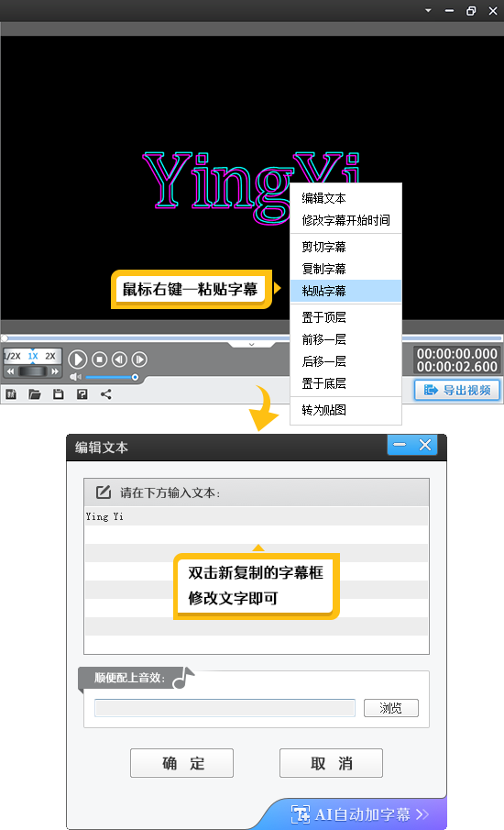The height and width of the screenshot is (830, 504).
Task: Adjust the blue volume slider
Action: (111, 378)
